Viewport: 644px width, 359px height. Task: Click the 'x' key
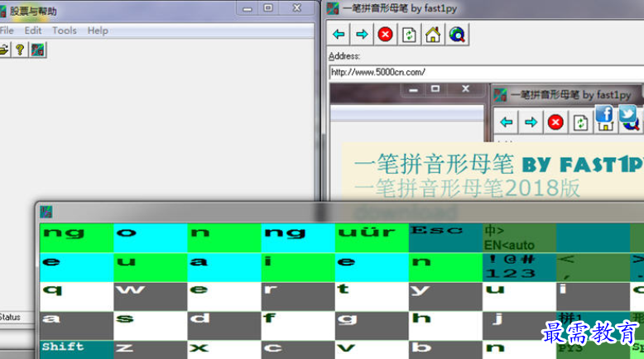point(224,350)
